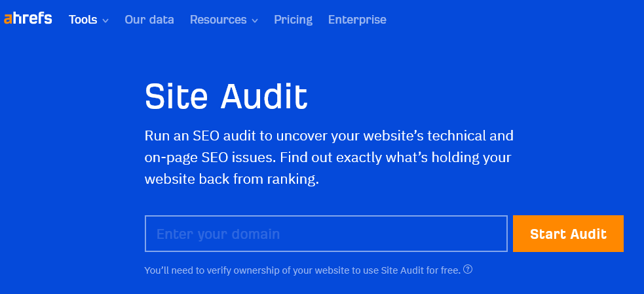Image resolution: width=644 pixels, height=294 pixels.
Task: Click the 'on-page SEO issues' text line
Action: coord(328,158)
